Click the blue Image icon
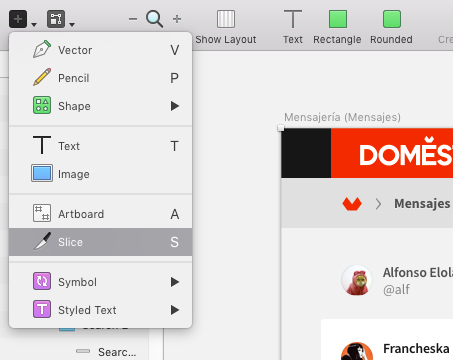Image resolution: width=453 pixels, height=360 pixels. 42,173
